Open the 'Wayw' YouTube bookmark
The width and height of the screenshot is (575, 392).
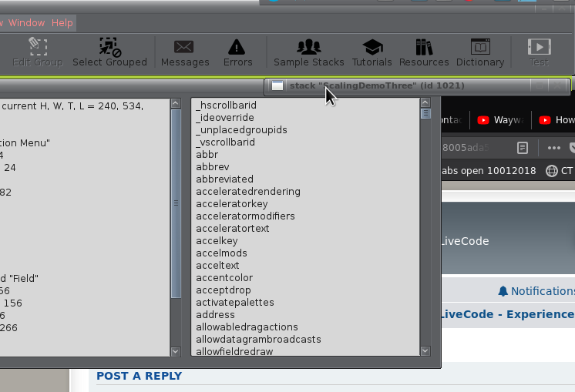click(500, 120)
